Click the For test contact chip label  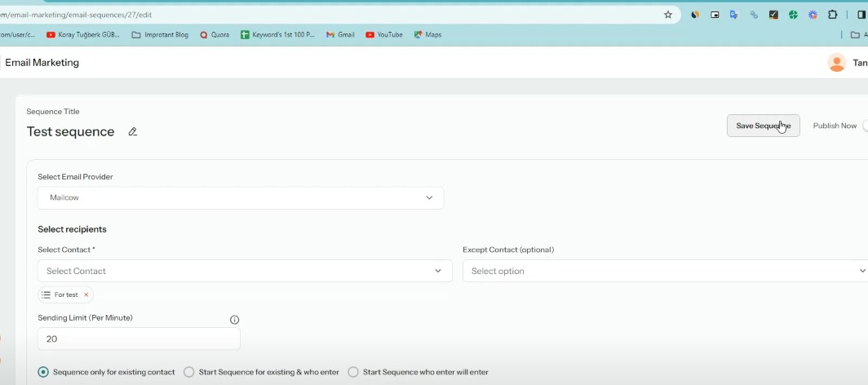[x=66, y=294]
